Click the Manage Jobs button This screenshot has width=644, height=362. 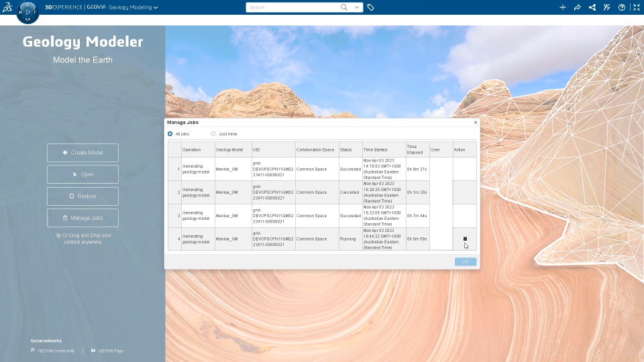coord(83,218)
